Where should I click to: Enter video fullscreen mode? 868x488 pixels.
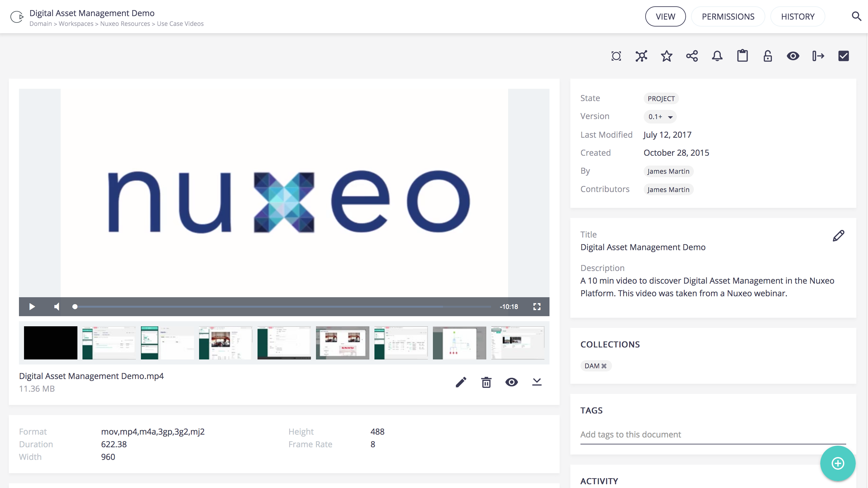click(x=537, y=306)
